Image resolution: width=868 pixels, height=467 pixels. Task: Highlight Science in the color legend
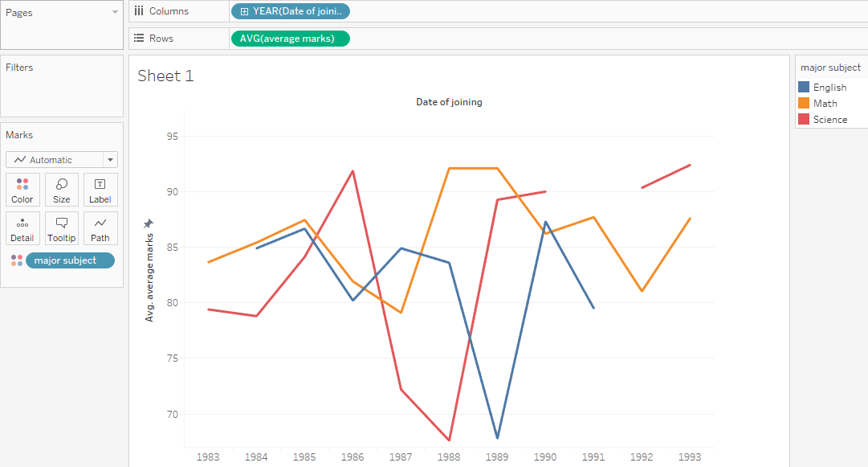(829, 120)
